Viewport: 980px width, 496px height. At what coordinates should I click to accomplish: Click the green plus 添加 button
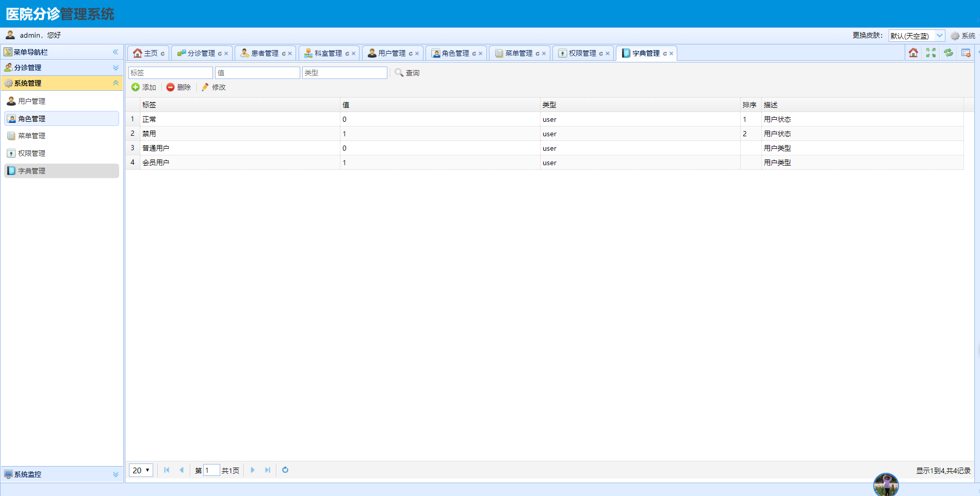click(143, 87)
